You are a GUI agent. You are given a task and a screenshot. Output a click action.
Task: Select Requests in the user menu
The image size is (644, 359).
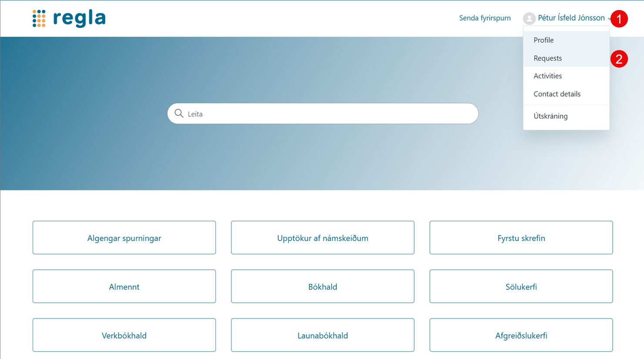point(547,58)
